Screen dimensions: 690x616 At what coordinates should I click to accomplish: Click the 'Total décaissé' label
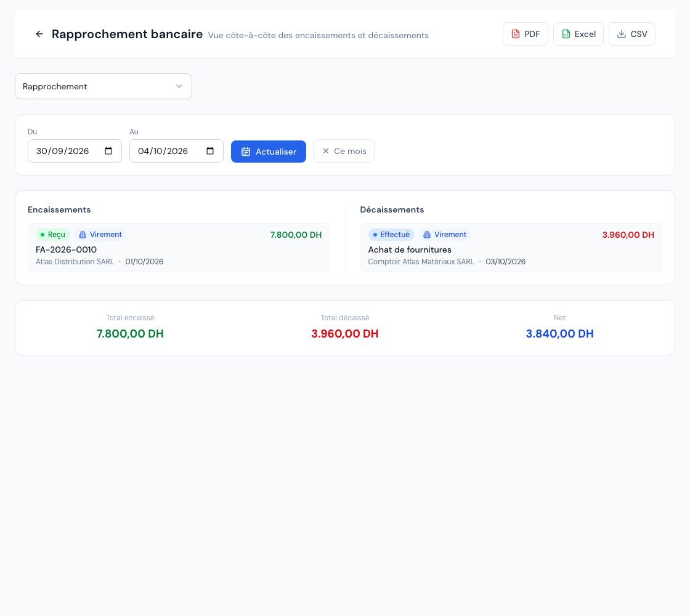(345, 318)
